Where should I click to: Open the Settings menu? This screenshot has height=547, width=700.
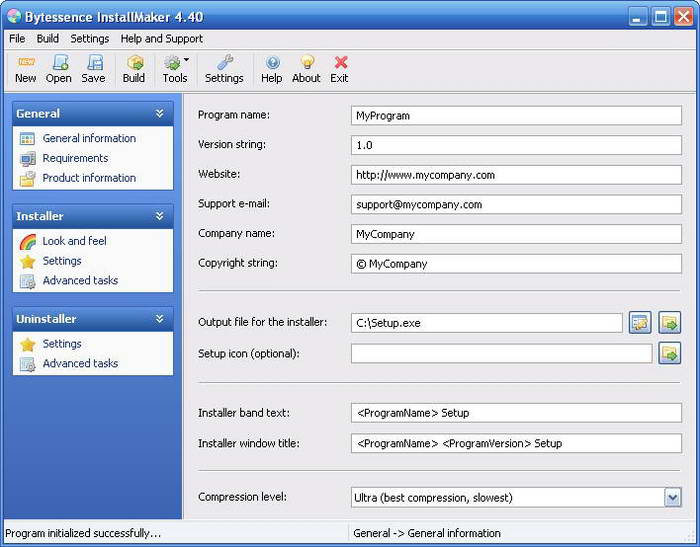(89, 39)
